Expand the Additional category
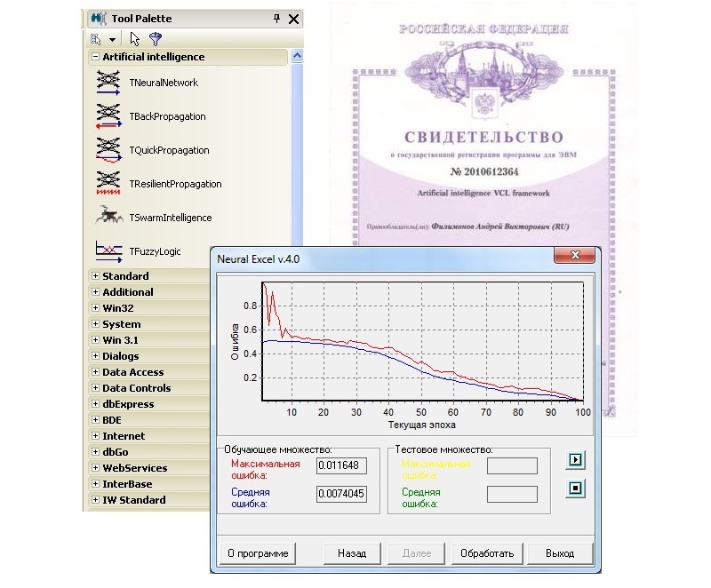The image size is (711, 588). [95, 291]
